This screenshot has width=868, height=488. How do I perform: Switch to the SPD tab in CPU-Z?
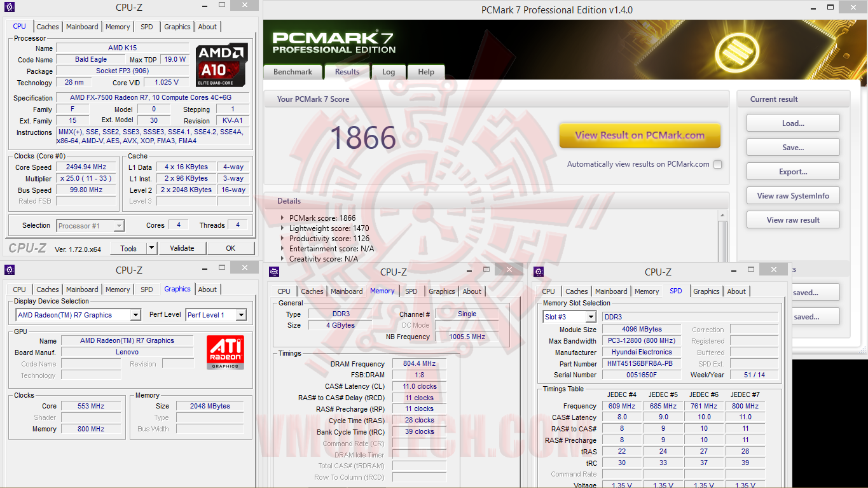pos(146,26)
